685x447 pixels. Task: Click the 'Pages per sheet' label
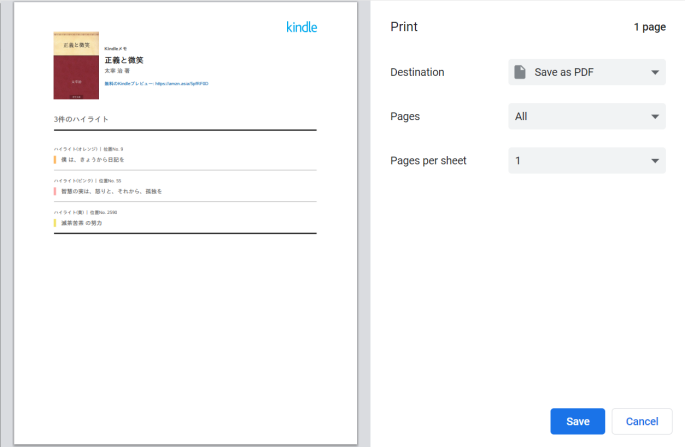(428, 161)
